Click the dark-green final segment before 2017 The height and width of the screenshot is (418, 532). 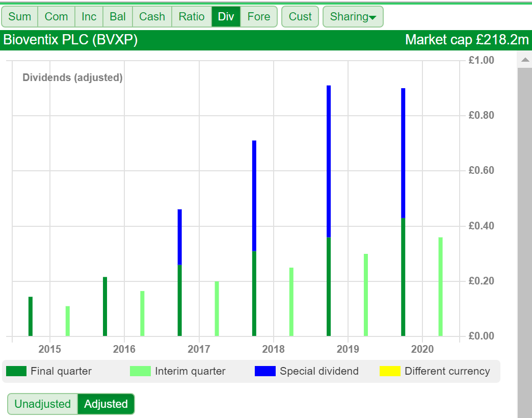pyautogui.click(x=180, y=301)
